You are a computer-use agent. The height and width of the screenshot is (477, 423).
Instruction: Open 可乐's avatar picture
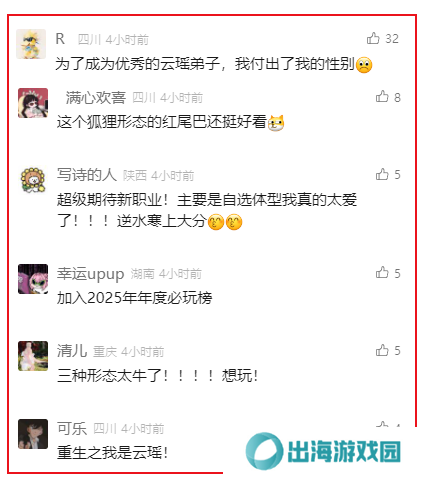pyautogui.click(x=33, y=434)
